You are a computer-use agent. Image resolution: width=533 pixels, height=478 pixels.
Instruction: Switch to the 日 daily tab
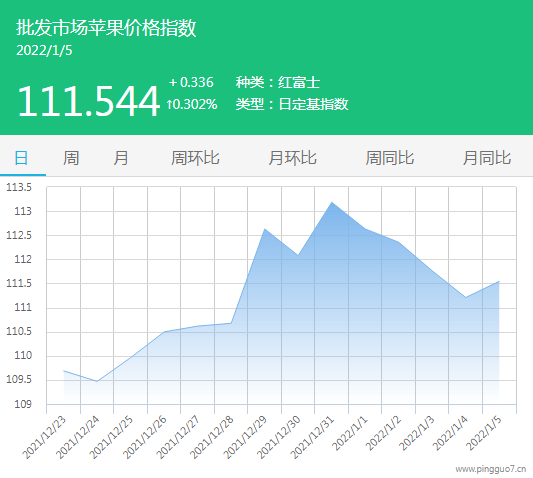(x=21, y=158)
